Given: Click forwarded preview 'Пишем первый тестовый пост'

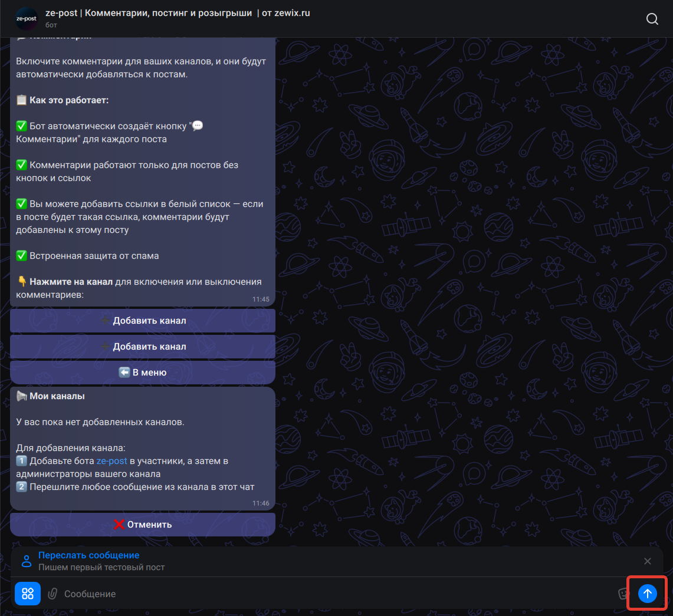Looking at the screenshot, I should (x=101, y=568).
